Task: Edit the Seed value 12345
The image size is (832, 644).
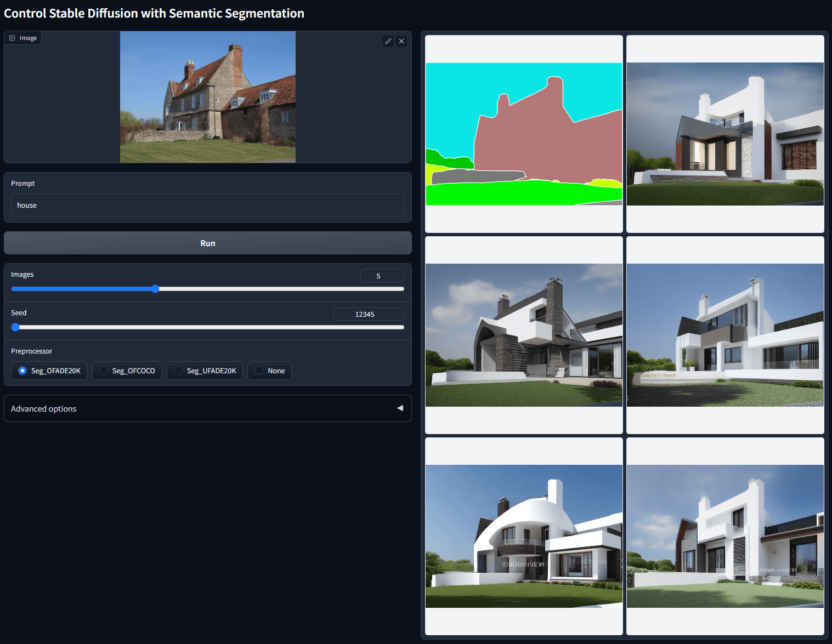Action: (368, 314)
